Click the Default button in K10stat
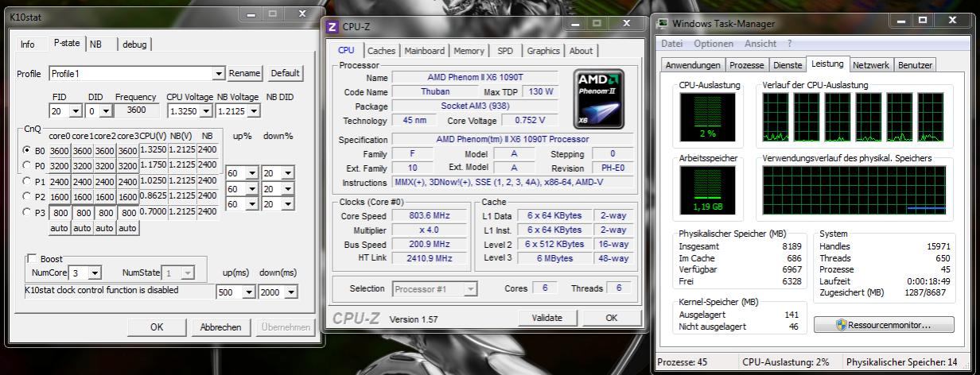The width and height of the screenshot is (980, 375). pos(285,73)
